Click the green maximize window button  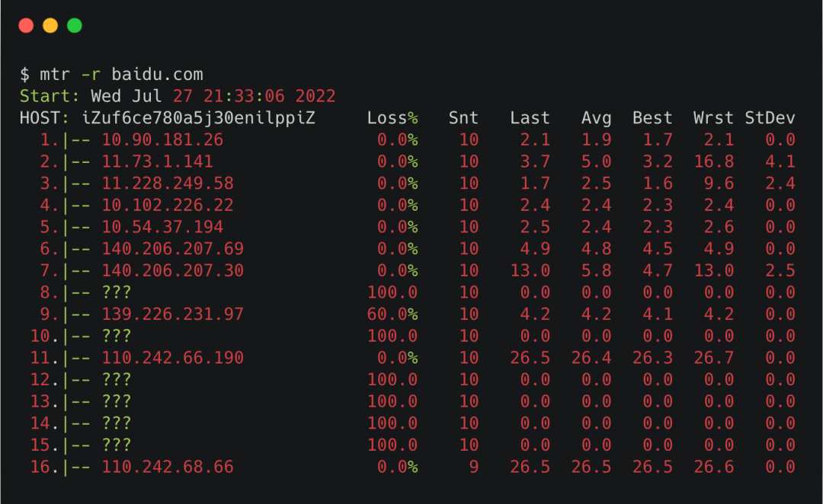(x=75, y=26)
